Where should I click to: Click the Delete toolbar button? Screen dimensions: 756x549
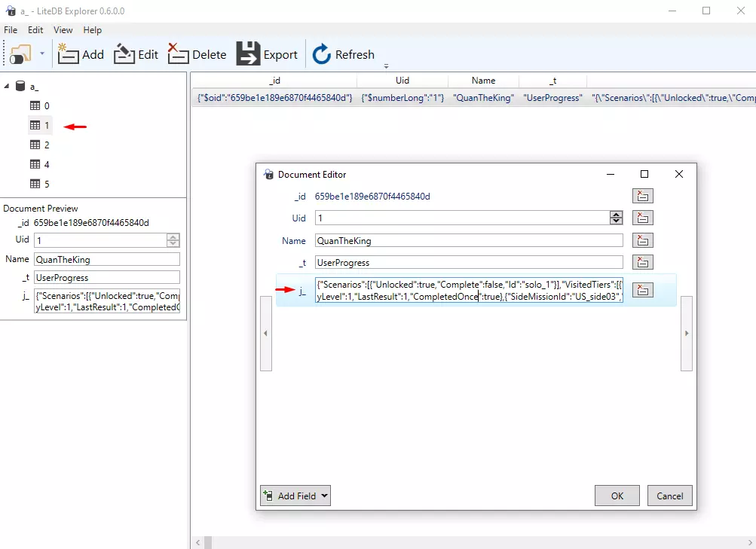[197, 54]
